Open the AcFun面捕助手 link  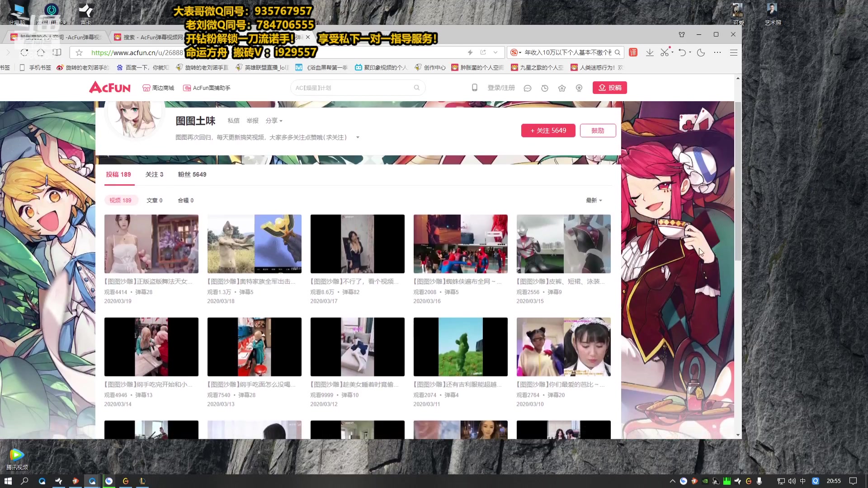pyautogui.click(x=207, y=88)
